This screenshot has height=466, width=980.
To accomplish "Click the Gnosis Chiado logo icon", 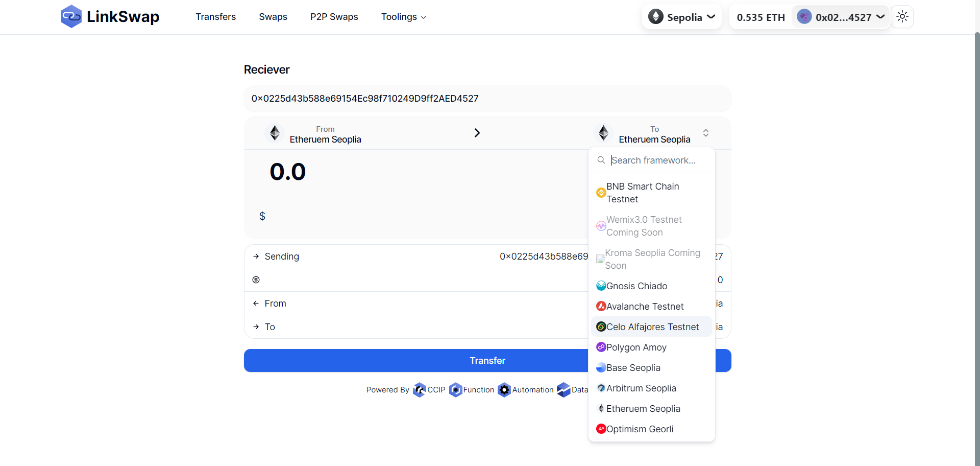I will [x=601, y=286].
